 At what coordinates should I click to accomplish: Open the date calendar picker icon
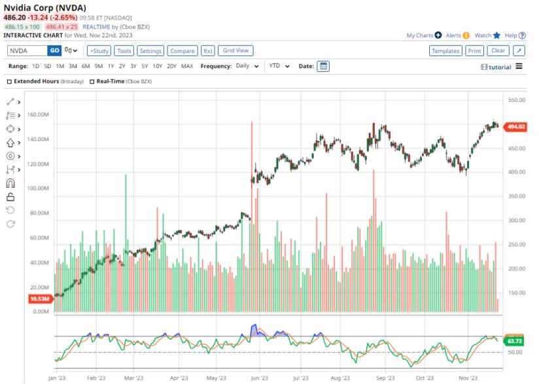click(x=323, y=66)
